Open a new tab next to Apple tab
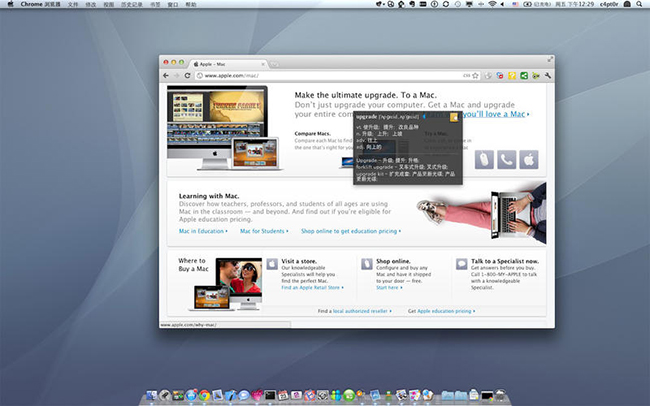This screenshot has width=650, height=406. [274, 64]
